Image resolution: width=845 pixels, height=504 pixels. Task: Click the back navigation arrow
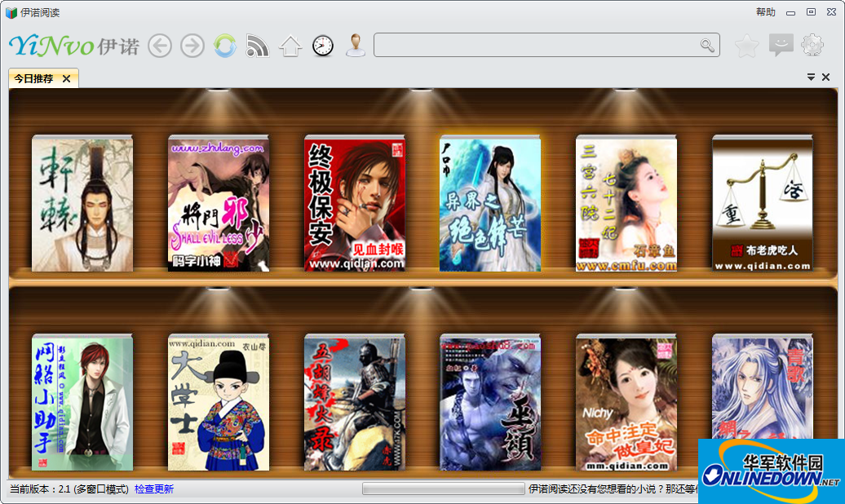point(160,46)
